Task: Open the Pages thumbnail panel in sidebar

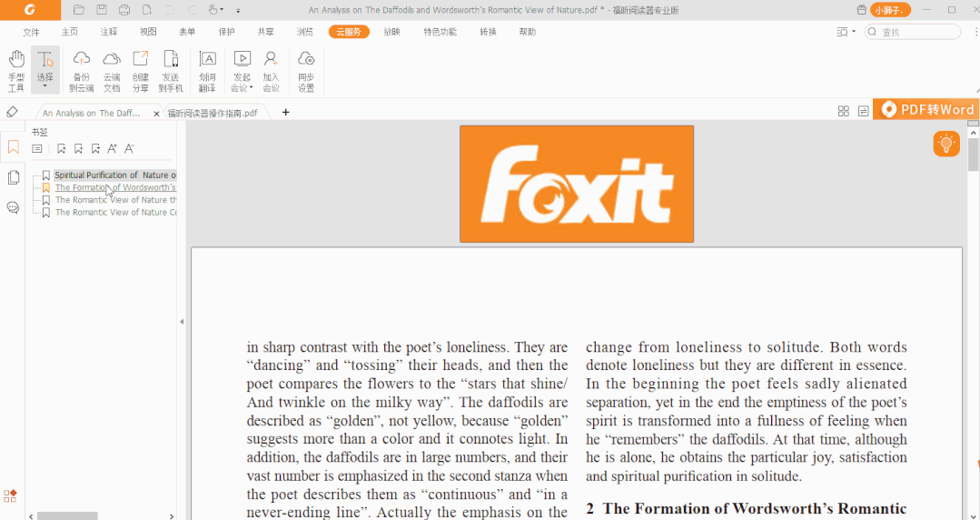Action: click(x=13, y=177)
